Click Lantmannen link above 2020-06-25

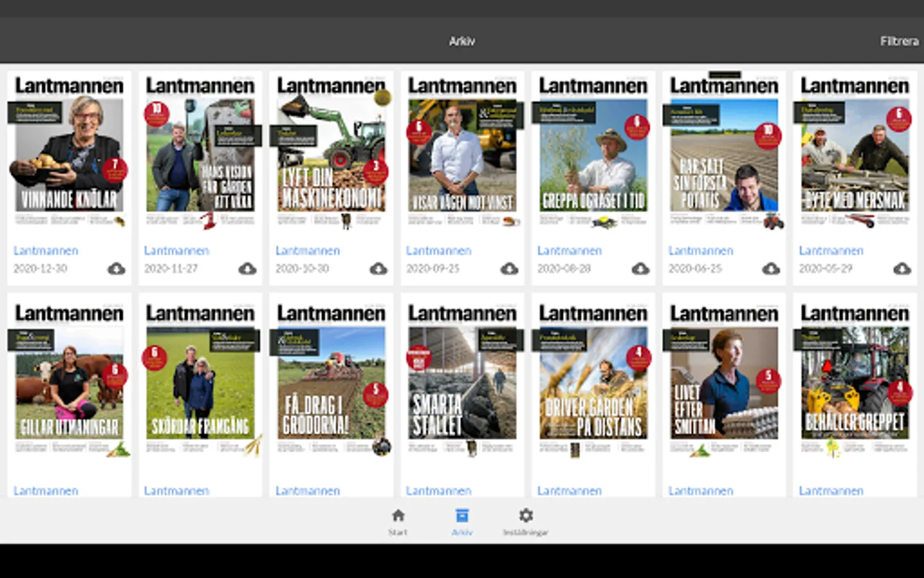click(700, 250)
